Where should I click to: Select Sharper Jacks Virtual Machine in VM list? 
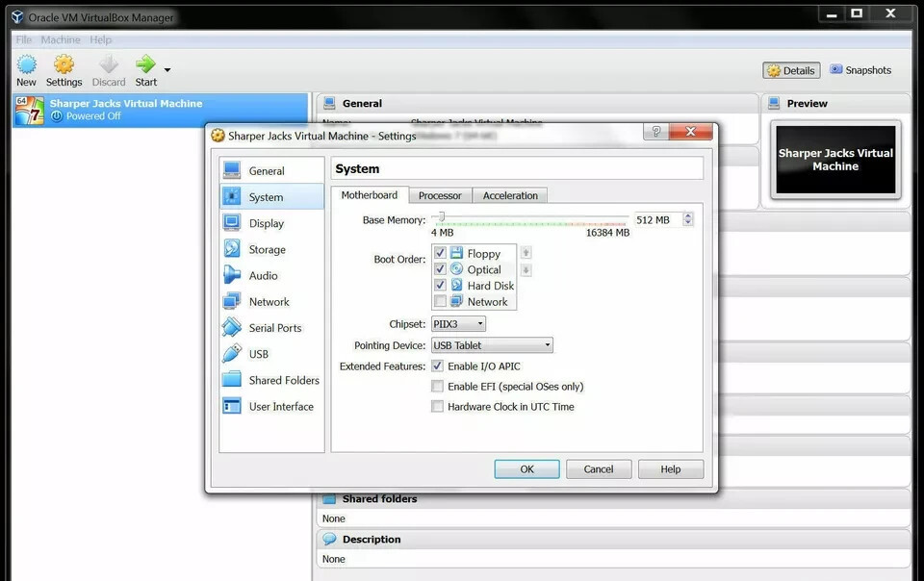coord(161,110)
